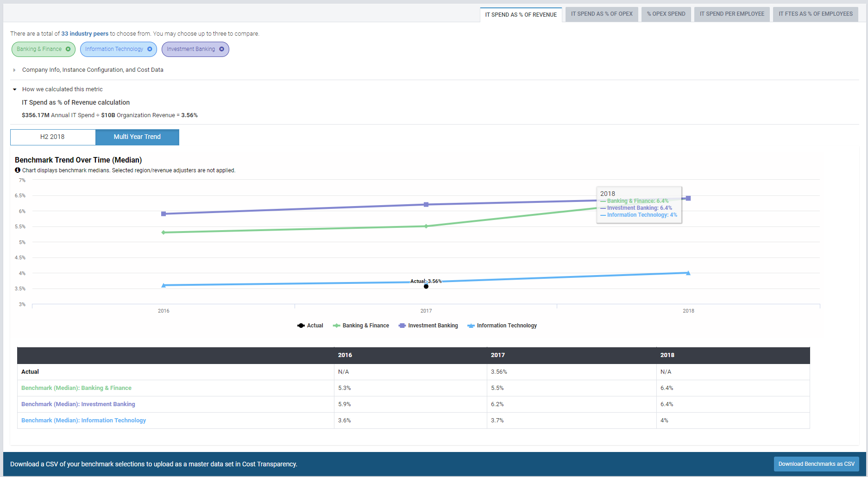Switch to the H2 2018 view
This screenshot has width=868, height=477.
point(53,137)
